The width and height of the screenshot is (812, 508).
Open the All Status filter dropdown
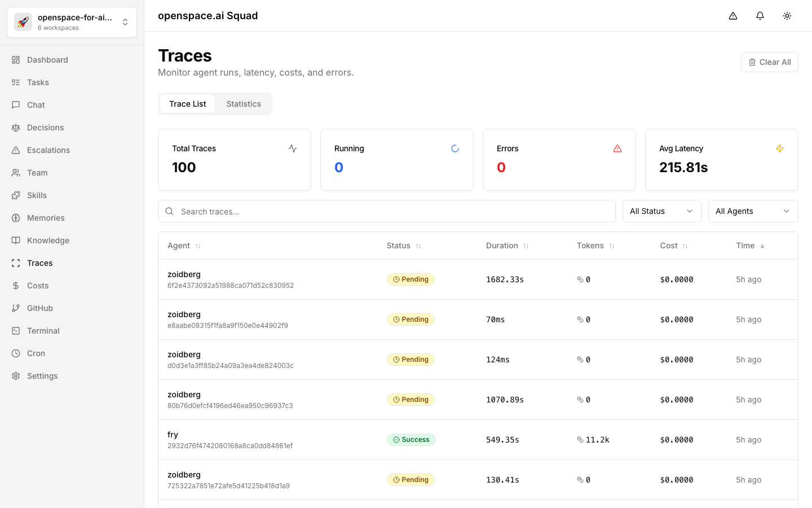(661, 211)
